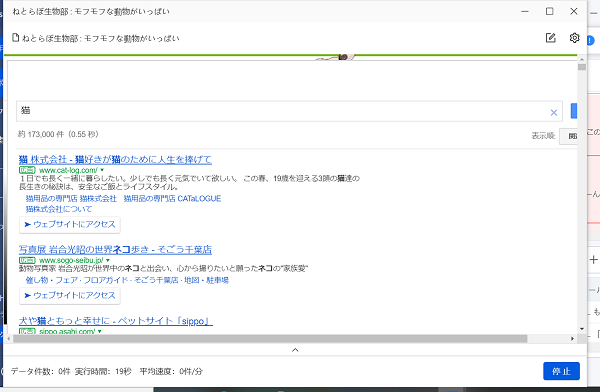Open 猫用品の専門店 CATaLOGUE sublink
Viewport: 600px width, 392px height.
click(172, 198)
